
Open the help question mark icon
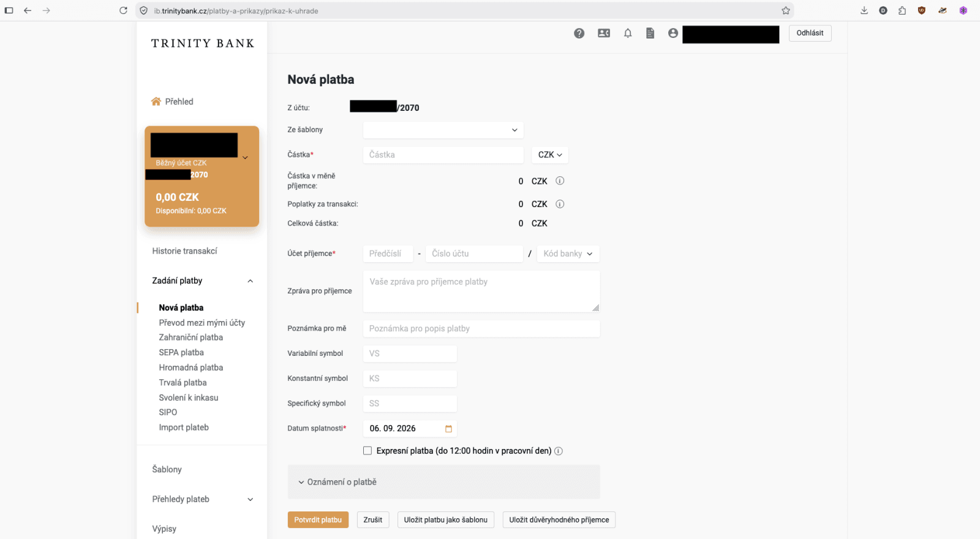579,34
